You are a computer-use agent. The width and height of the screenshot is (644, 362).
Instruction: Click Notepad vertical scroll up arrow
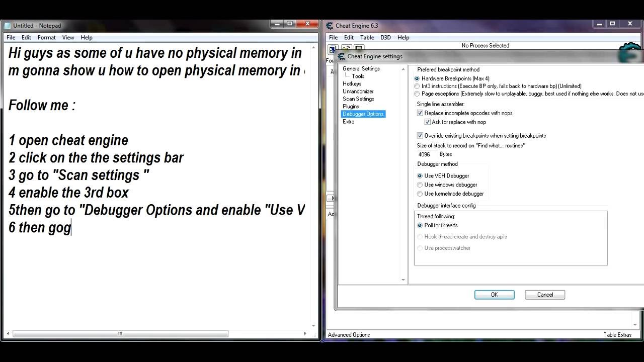click(x=313, y=47)
